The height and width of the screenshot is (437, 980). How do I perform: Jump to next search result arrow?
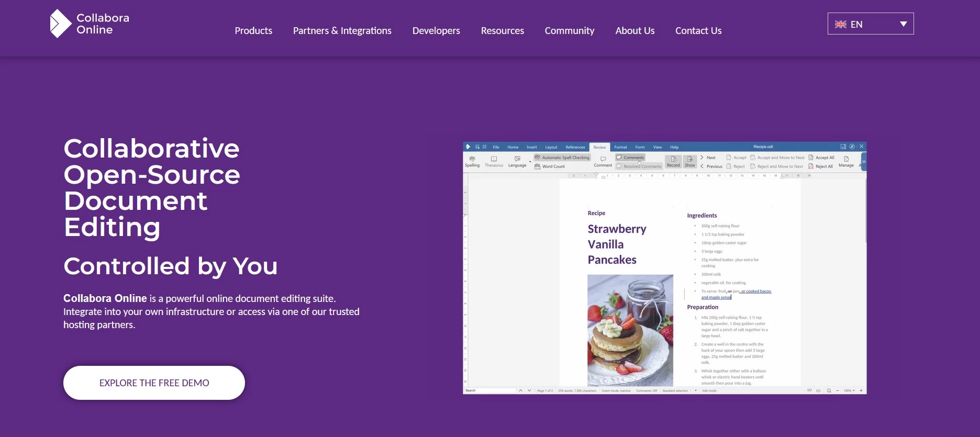click(529, 390)
